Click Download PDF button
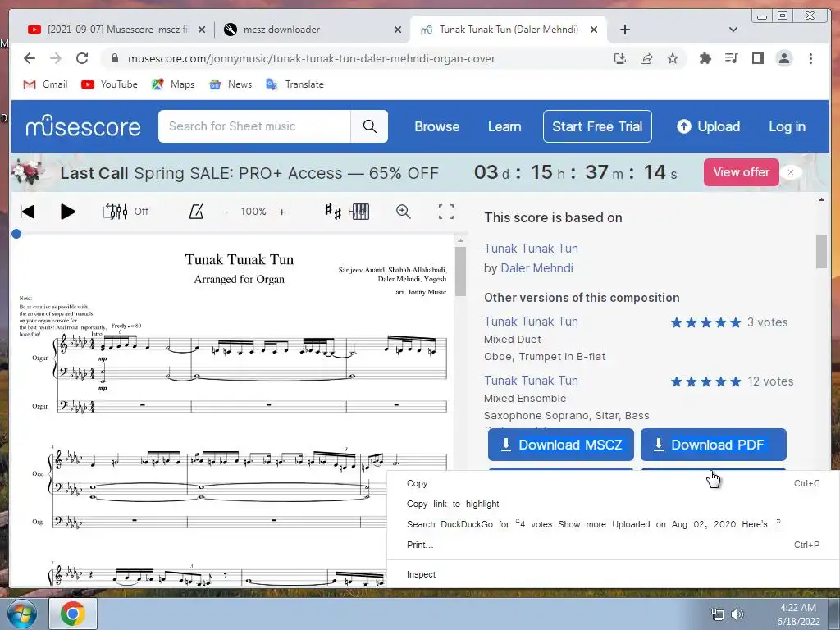The height and width of the screenshot is (630, 840). click(x=714, y=445)
